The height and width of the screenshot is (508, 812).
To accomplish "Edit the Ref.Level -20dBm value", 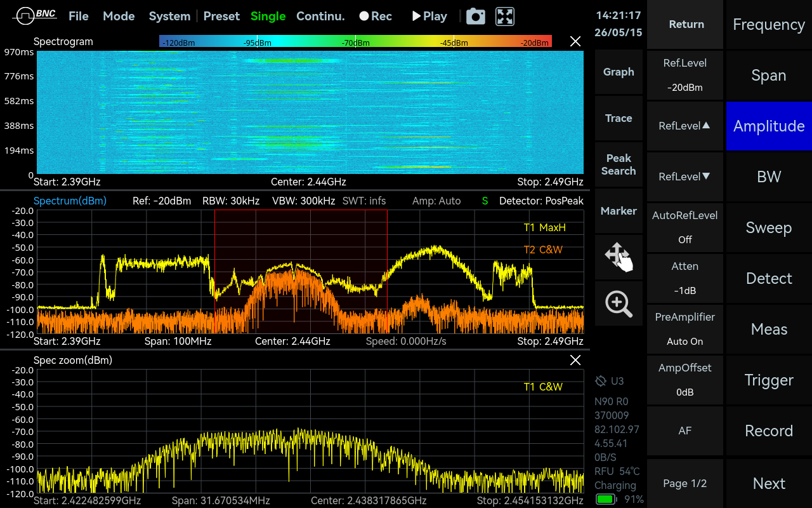I will [685, 75].
